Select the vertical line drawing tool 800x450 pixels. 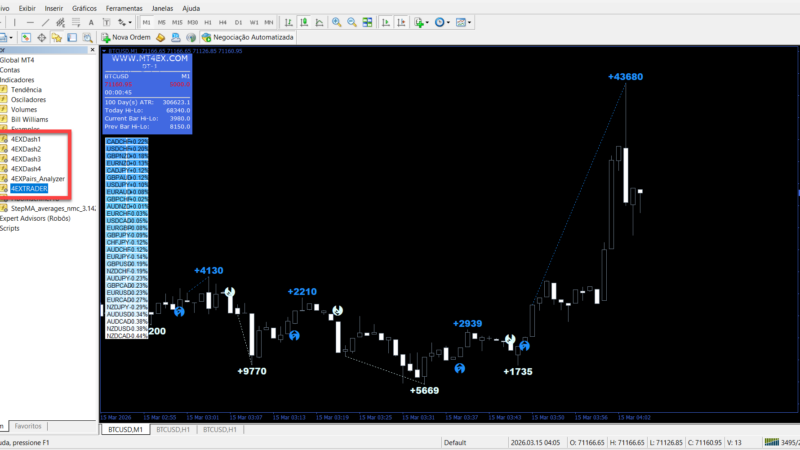coord(15,22)
